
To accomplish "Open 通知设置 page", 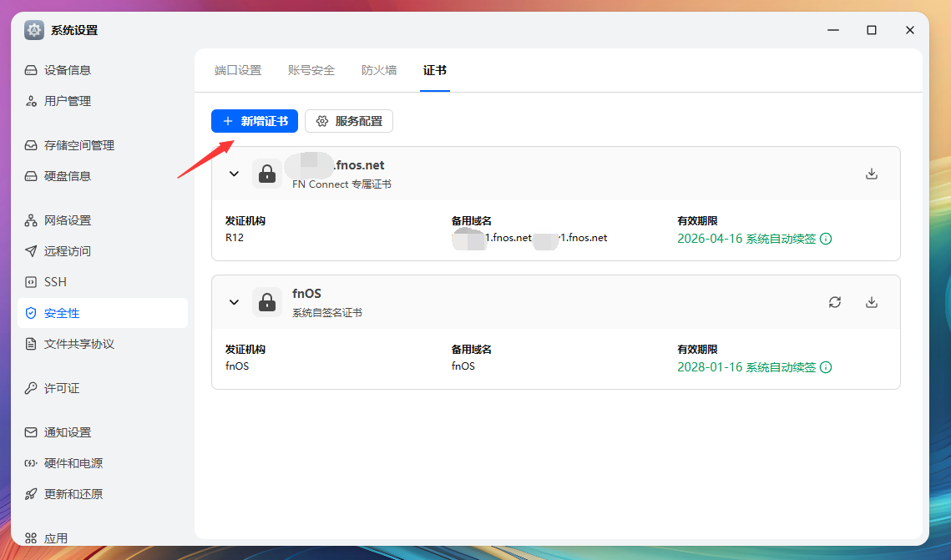I will (x=103, y=432).
